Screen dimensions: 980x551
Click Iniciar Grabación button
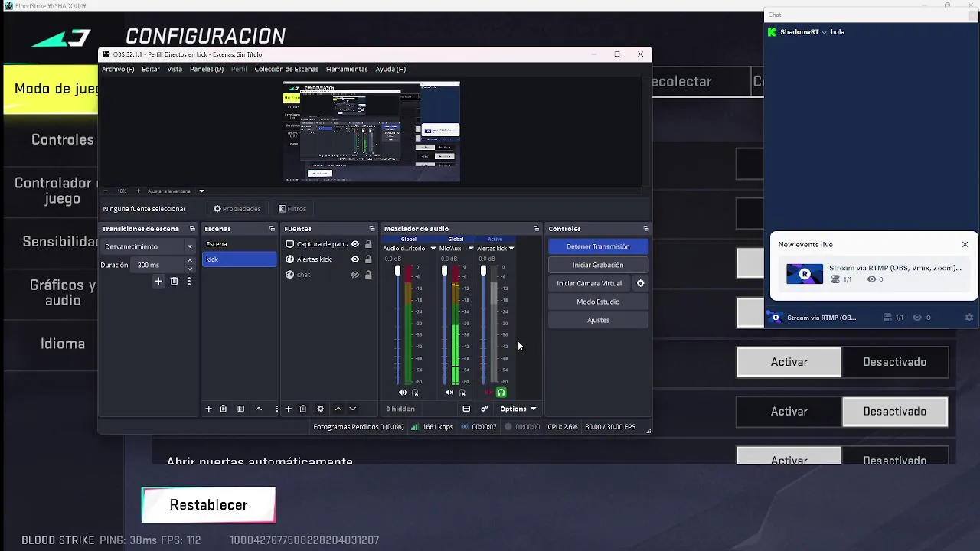point(598,265)
